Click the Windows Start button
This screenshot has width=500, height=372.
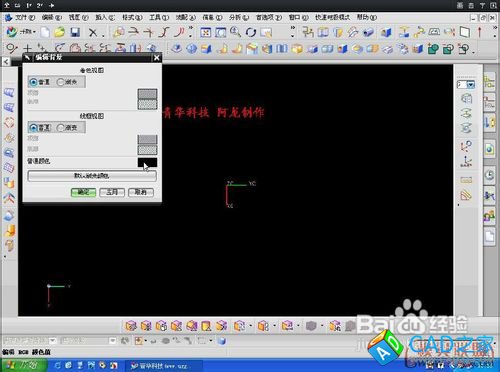pos(23,365)
